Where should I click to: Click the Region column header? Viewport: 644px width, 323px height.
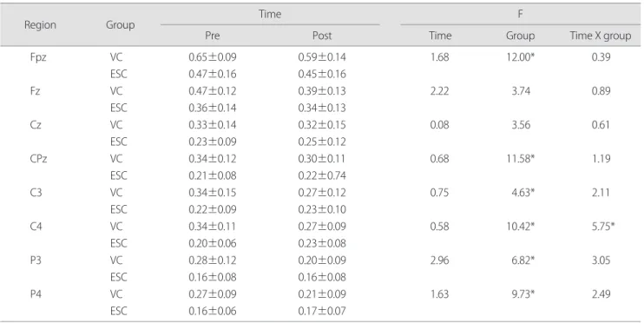[x=40, y=25]
